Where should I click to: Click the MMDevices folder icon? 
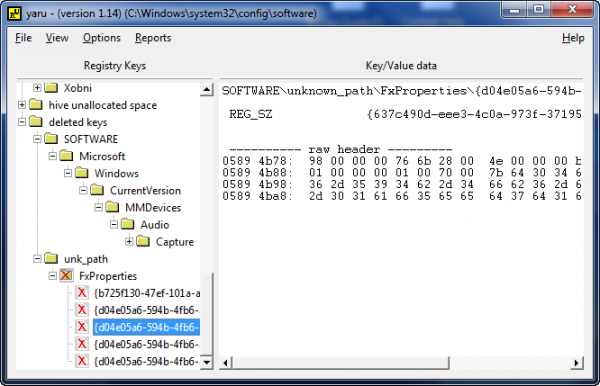112,207
